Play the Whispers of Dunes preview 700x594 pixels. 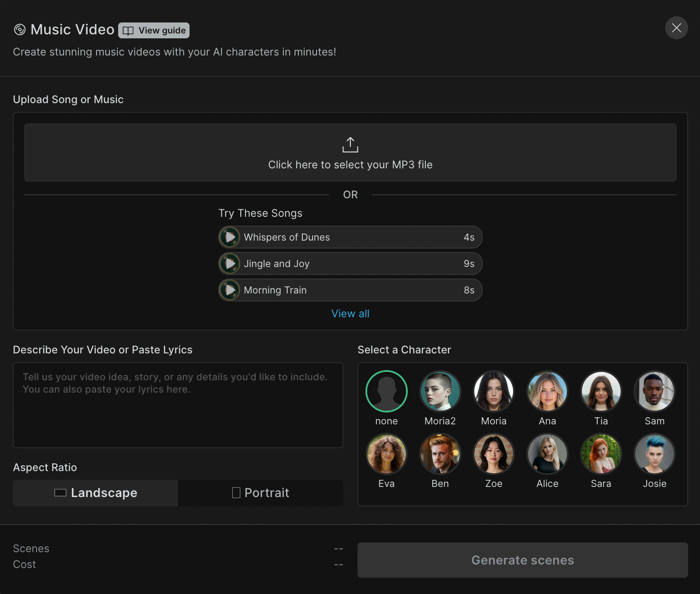pos(230,237)
